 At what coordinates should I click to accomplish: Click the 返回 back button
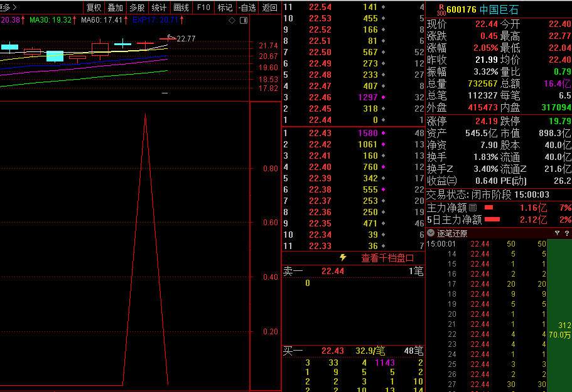click(x=269, y=8)
